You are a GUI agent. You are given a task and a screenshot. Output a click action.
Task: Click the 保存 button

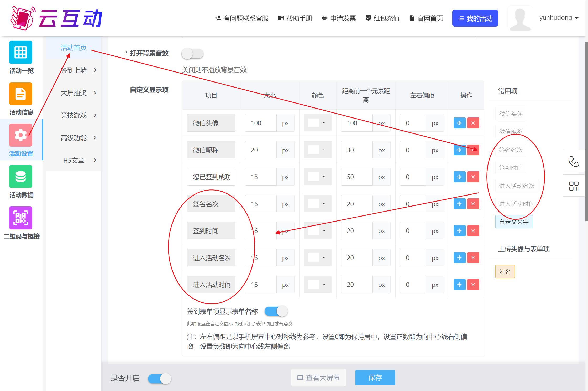[375, 378]
